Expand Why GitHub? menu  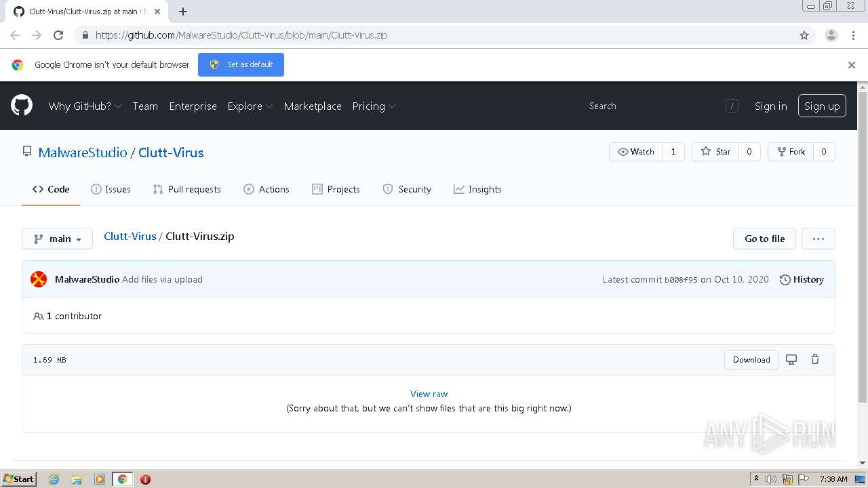pos(85,106)
